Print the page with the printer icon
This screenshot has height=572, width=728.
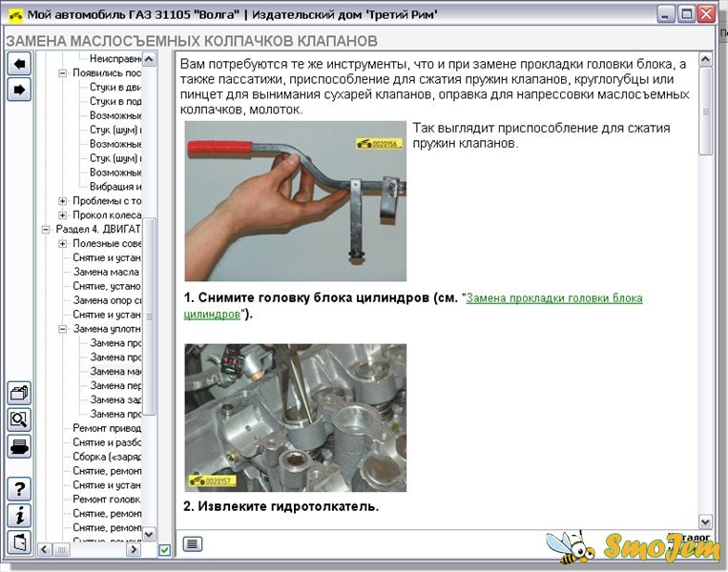[x=19, y=447]
